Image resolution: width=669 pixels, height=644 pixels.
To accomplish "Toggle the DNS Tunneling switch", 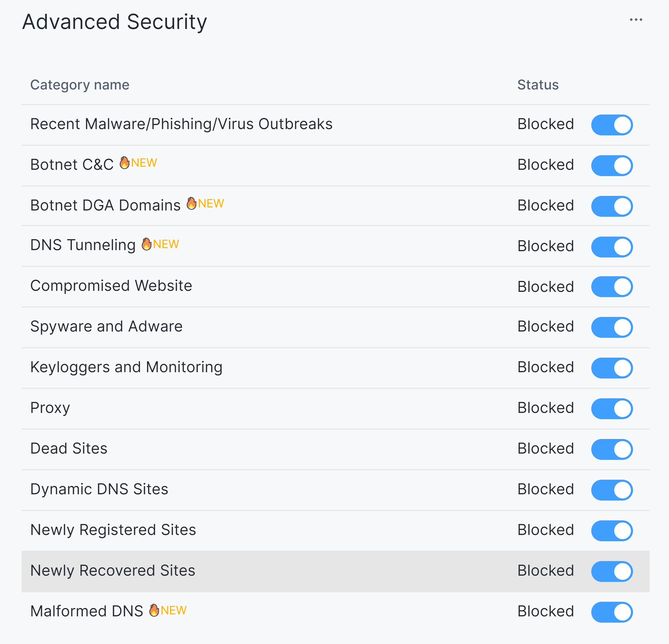I will 612,247.
